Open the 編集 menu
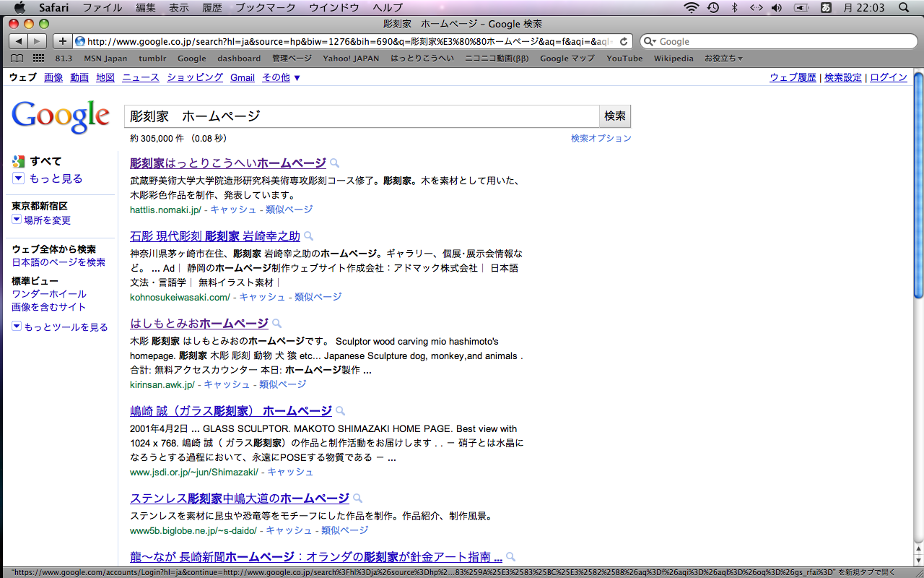 coord(146,7)
